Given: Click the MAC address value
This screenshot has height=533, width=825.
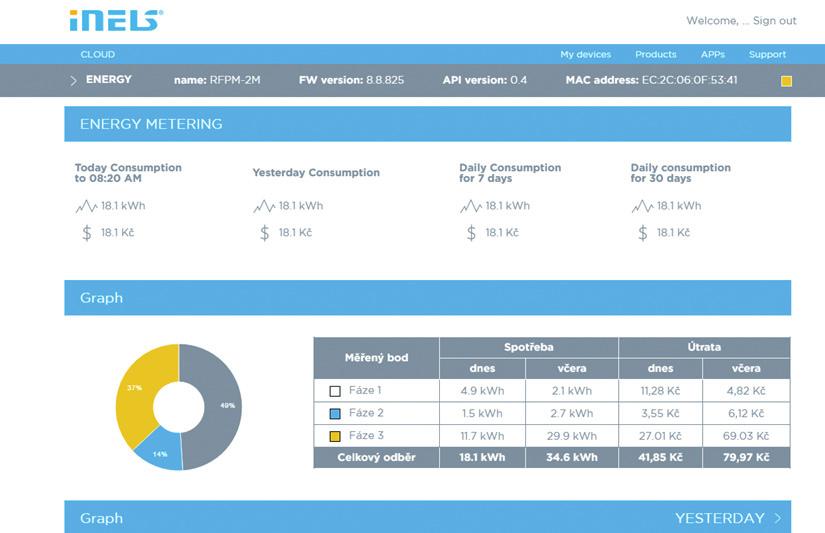Looking at the screenshot, I should [689, 80].
